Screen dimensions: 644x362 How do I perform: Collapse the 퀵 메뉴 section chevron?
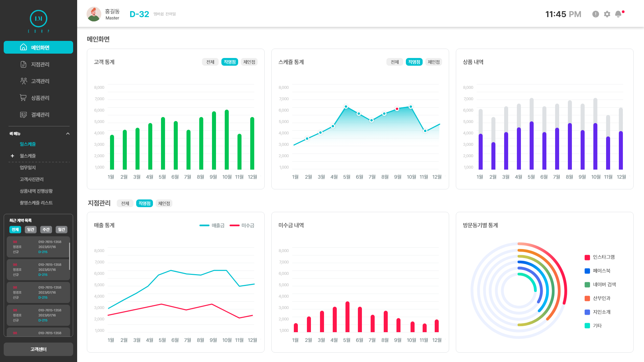[x=68, y=134]
